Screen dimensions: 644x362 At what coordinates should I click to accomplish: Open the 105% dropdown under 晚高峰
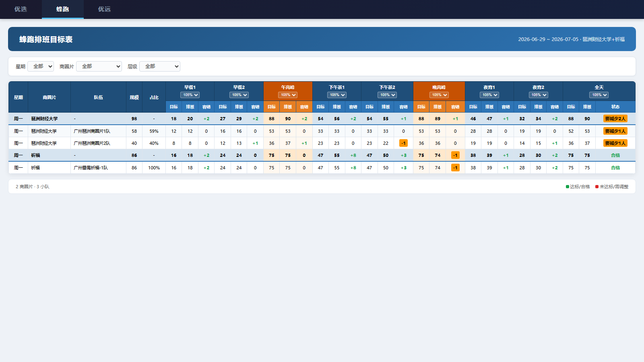[439, 95]
